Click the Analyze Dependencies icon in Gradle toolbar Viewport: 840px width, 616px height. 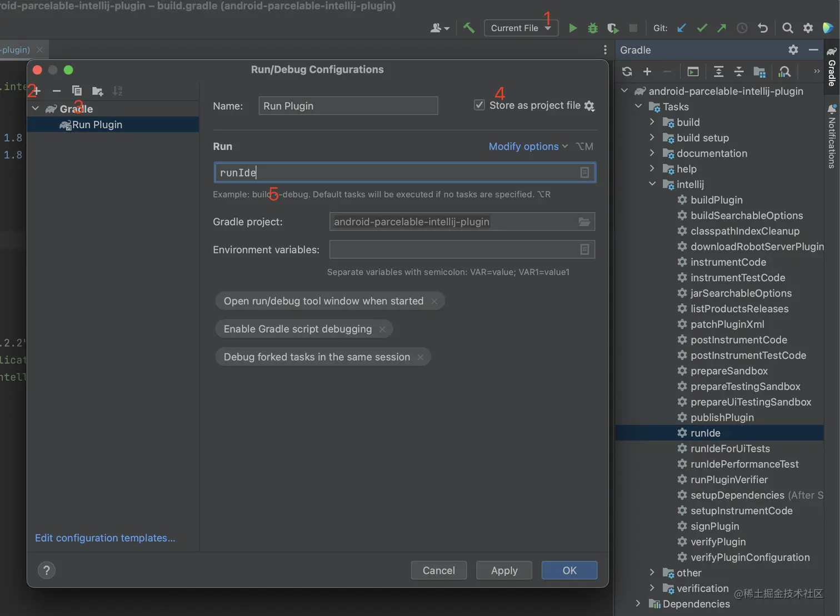[x=784, y=72]
